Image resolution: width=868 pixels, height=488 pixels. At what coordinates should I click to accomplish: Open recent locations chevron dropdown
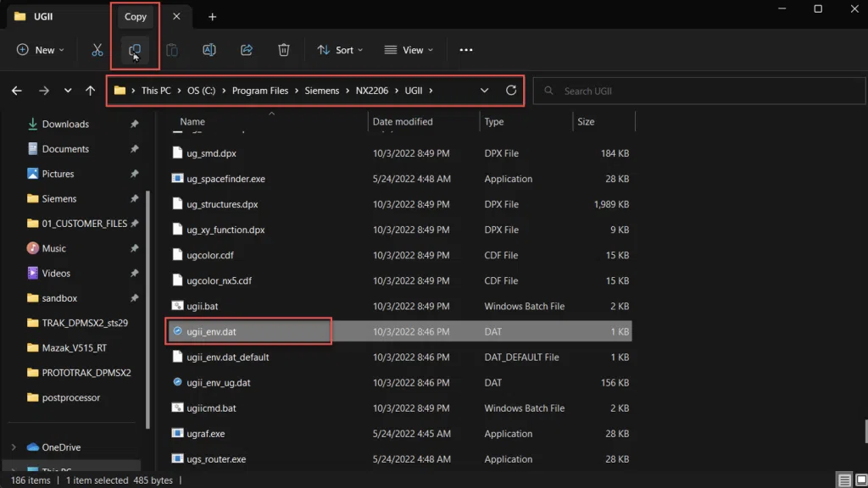(x=68, y=91)
